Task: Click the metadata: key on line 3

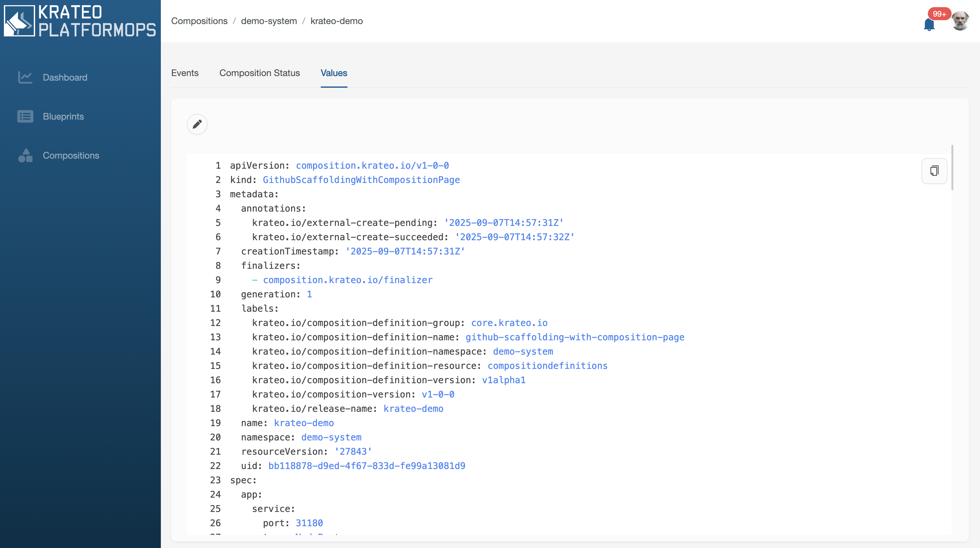Action: pos(254,194)
